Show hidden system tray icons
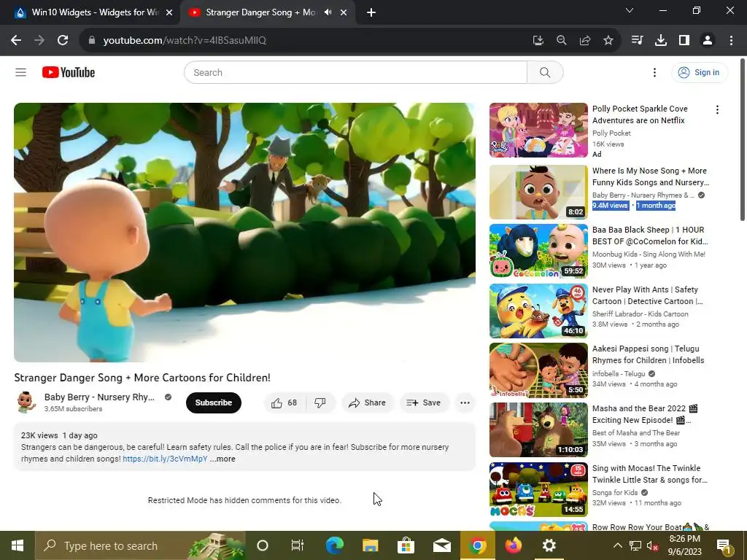This screenshot has width=747, height=560. coord(617,545)
